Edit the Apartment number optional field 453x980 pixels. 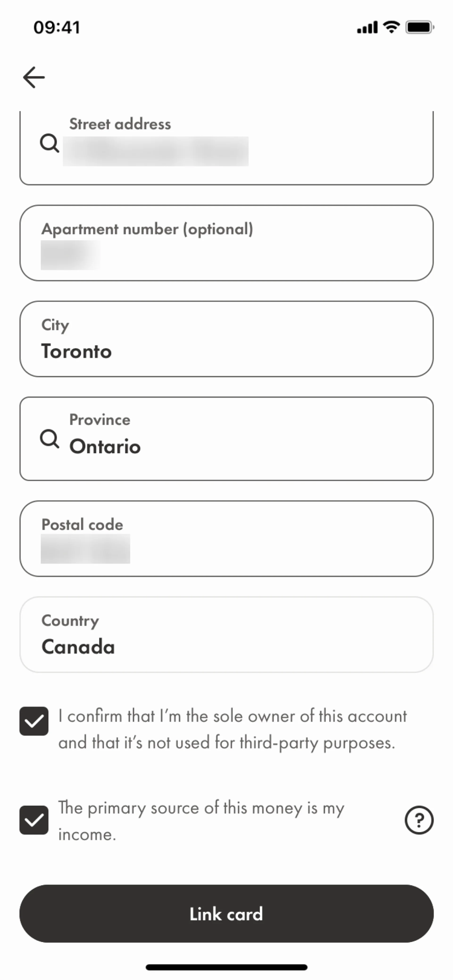coord(226,243)
